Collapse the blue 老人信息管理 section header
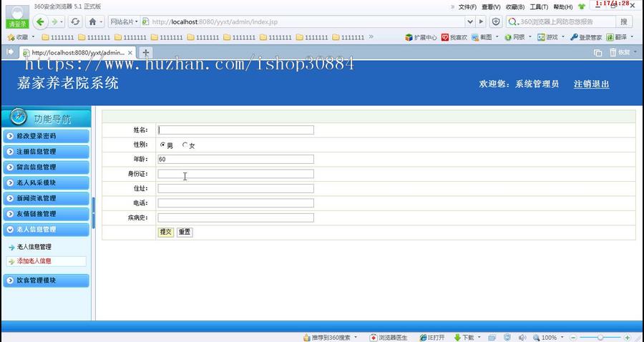The height and width of the screenshot is (342, 644). pos(46,230)
